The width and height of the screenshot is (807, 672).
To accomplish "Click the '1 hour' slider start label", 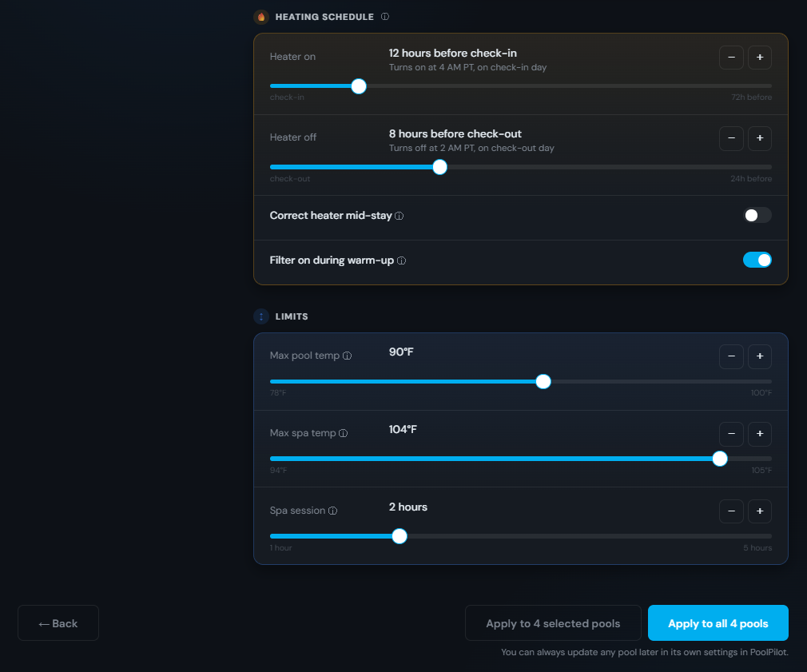I will click(280, 548).
